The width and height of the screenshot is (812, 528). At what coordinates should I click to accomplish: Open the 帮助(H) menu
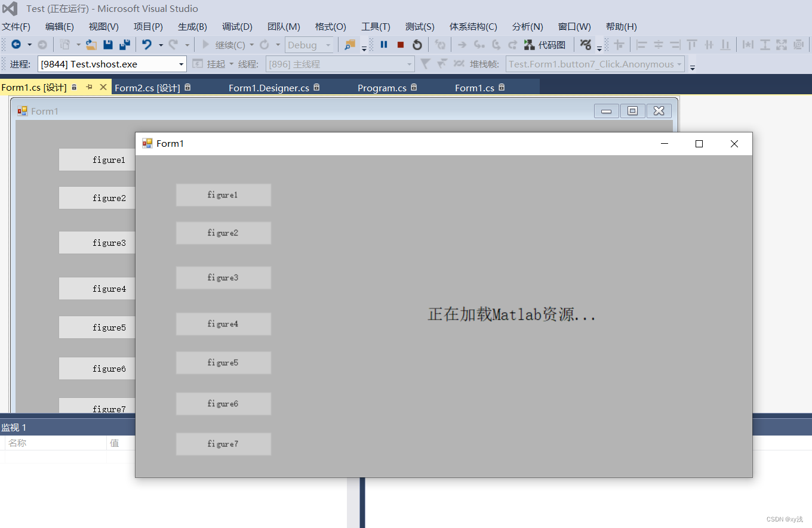(622, 27)
